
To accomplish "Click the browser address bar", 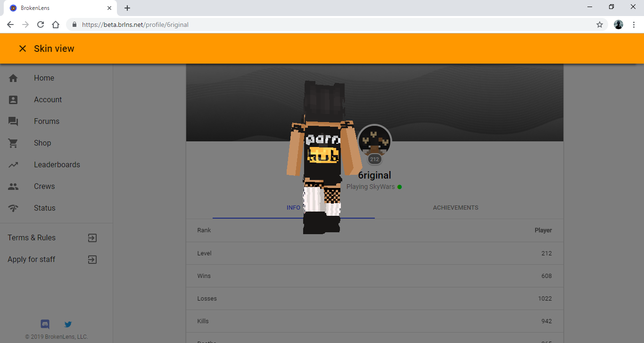I will click(x=330, y=24).
